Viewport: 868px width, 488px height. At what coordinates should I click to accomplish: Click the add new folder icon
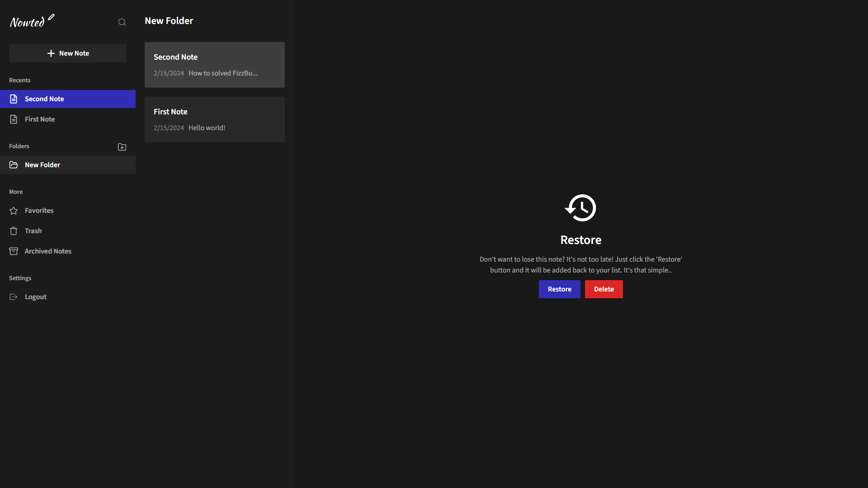tap(122, 147)
